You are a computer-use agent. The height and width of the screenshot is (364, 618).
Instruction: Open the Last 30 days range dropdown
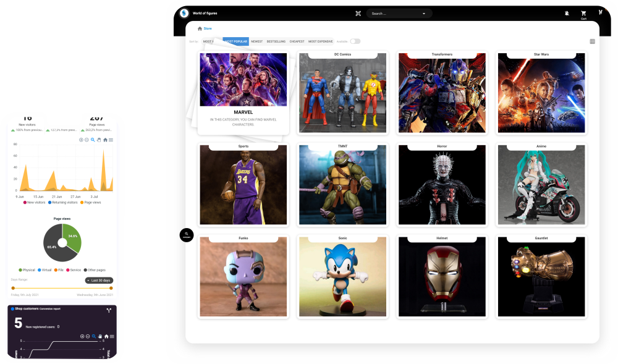pos(99,281)
